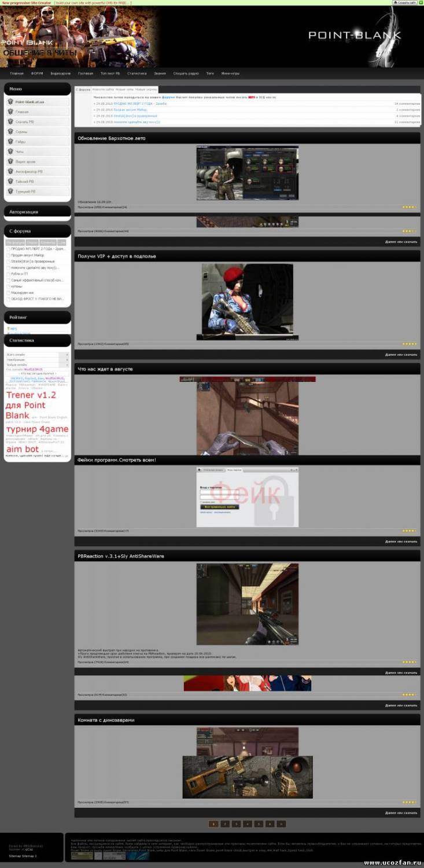Click the shield icon beside Point-blank.at.ua entry
424x868 pixels.
coord(10,102)
